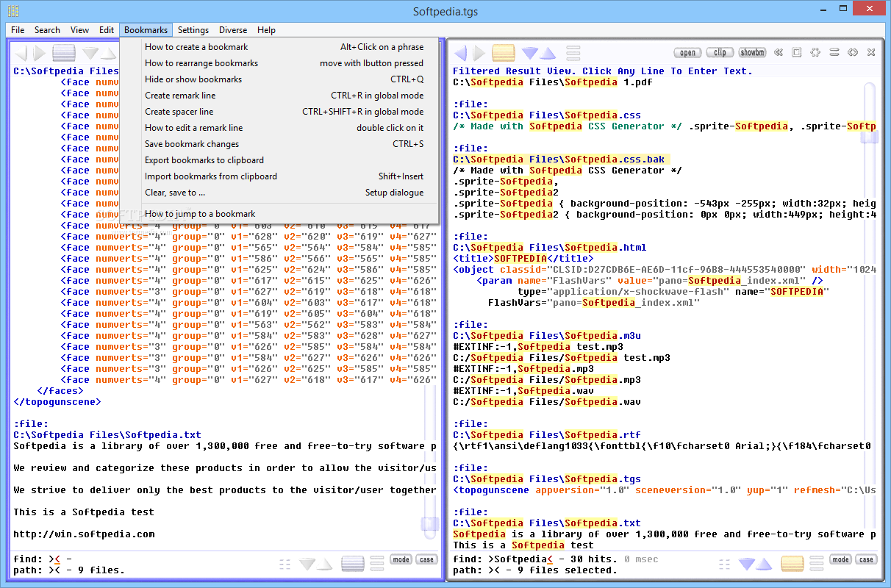Click the left pane bottom grip dots icon
This screenshot has width=891, height=588.
click(x=285, y=564)
